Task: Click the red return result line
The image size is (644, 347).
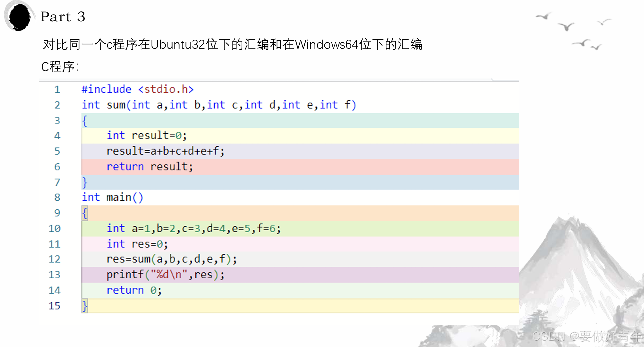Action: [150, 167]
